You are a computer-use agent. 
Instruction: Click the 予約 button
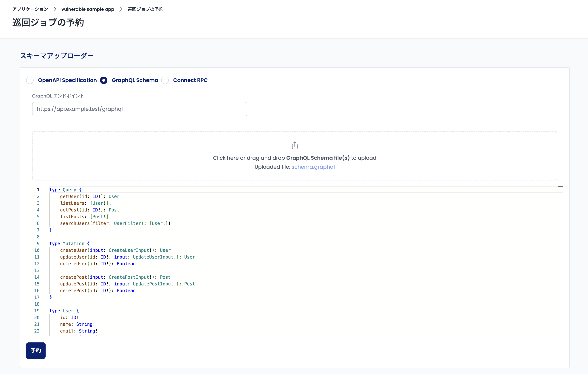(x=36, y=350)
